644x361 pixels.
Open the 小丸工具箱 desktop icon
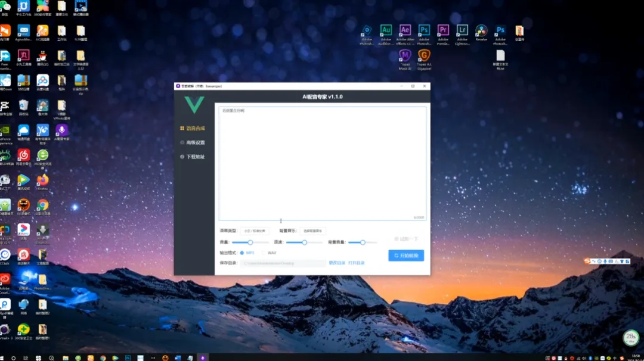pyautogui.click(x=23, y=58)
